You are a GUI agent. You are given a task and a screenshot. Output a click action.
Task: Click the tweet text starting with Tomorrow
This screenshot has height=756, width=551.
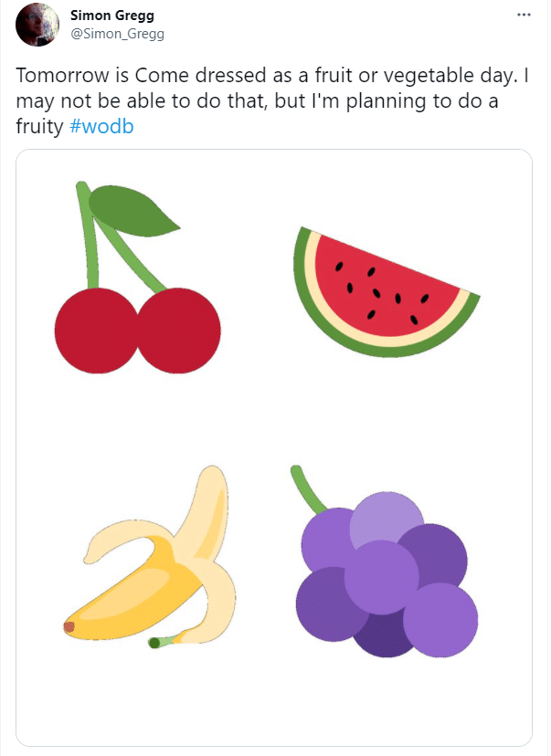(x=272, y=100)
